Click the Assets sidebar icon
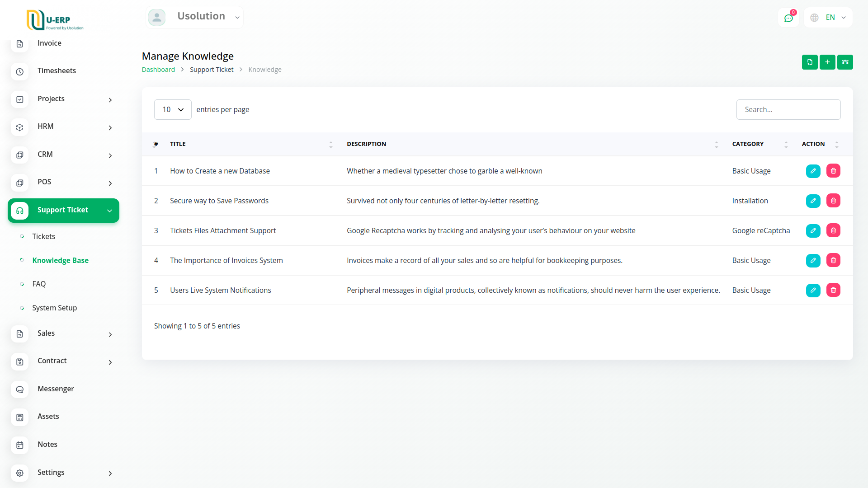Screen dimensions: 868x488 (x=19, y=418)
